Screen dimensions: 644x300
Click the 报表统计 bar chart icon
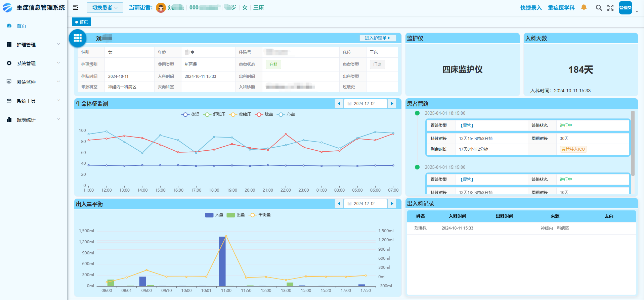point(9,119)
